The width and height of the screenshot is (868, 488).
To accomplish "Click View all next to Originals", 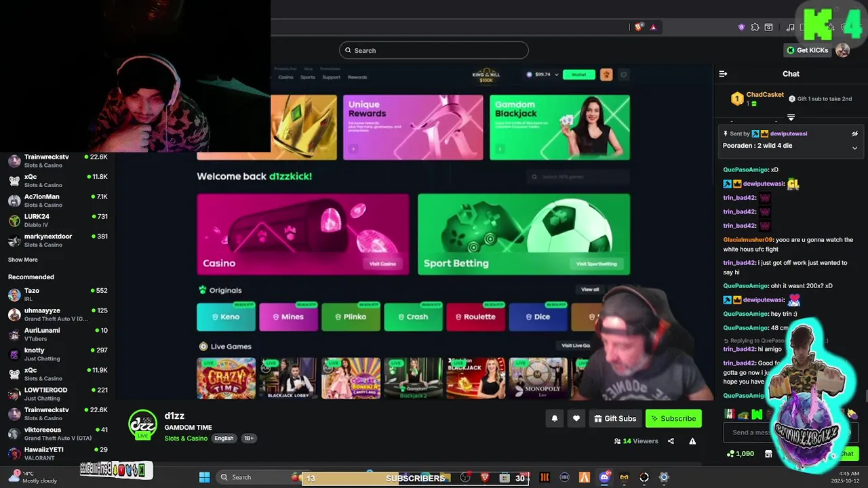I will (x=590, y=290).
